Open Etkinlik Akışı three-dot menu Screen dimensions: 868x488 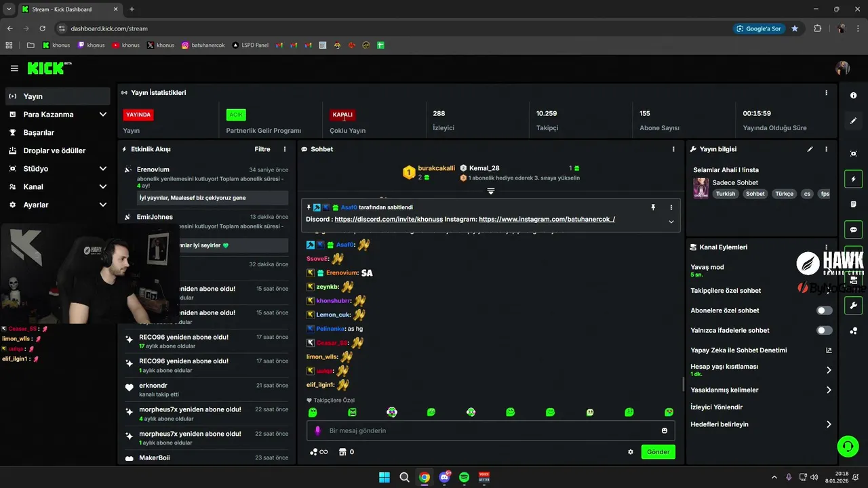285,149
